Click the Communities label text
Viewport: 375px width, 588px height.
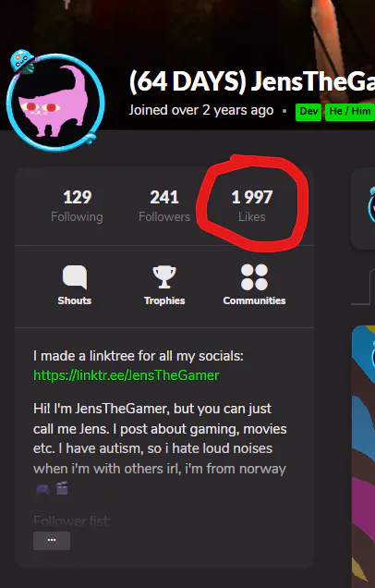tap(254, 300)
